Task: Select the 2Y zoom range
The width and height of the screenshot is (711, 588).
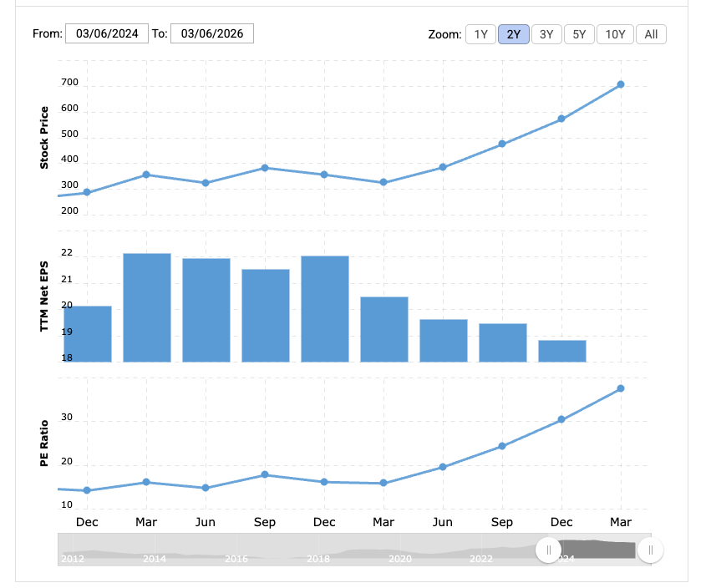Action: coord(513,34)
